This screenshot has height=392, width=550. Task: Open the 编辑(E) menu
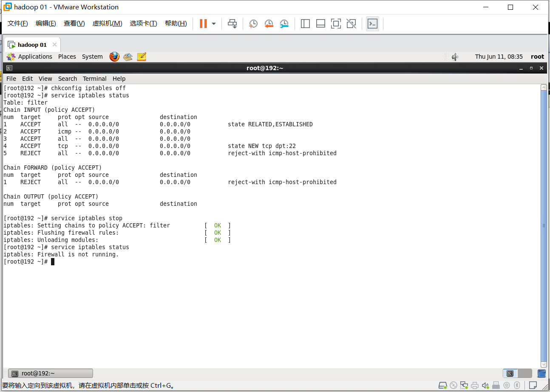tap(46, 23)
